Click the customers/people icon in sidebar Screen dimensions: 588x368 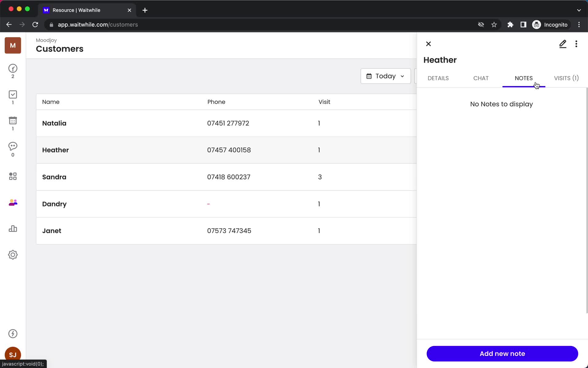(13, 203)
